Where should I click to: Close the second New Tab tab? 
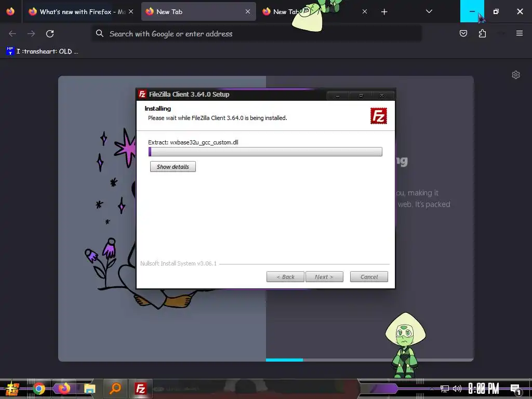pos(248,11)
